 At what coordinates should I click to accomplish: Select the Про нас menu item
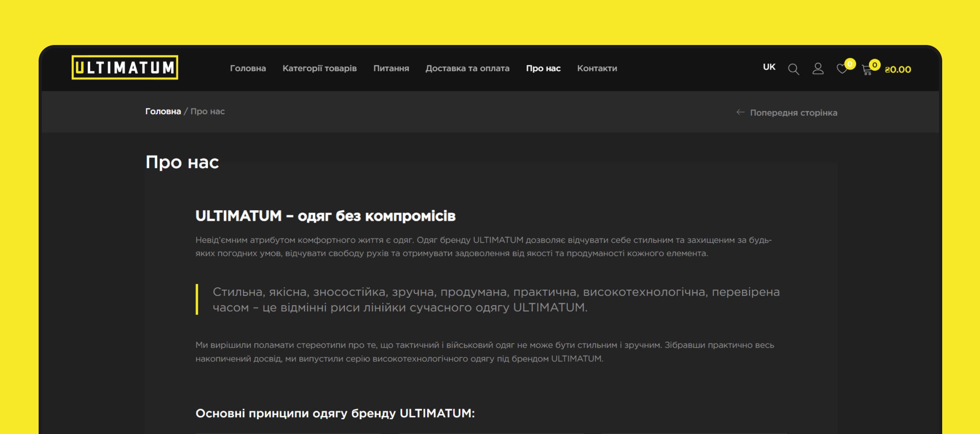pyautogui.click(x=543, y=68)
